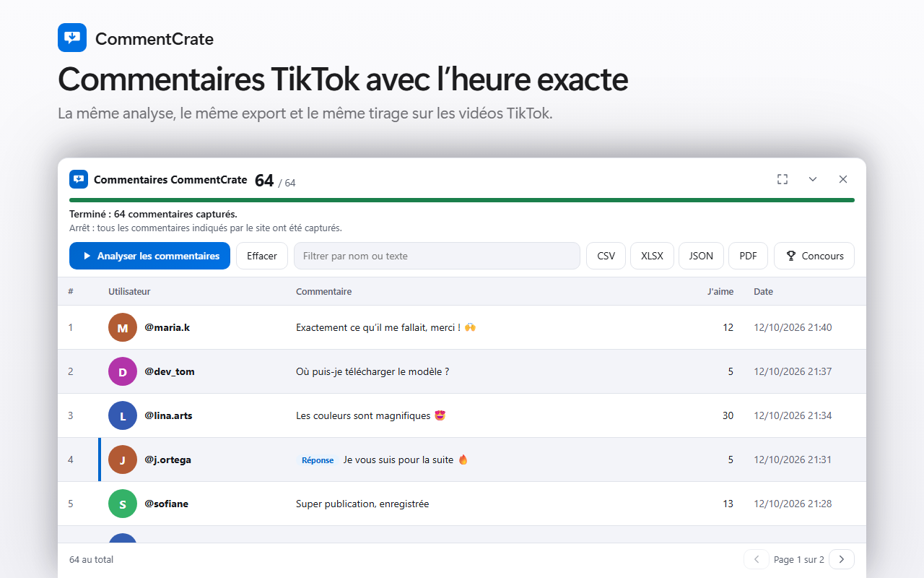Select username @sofiane
The height and width of the screenshot is (578, 924).
pos(166,504)
